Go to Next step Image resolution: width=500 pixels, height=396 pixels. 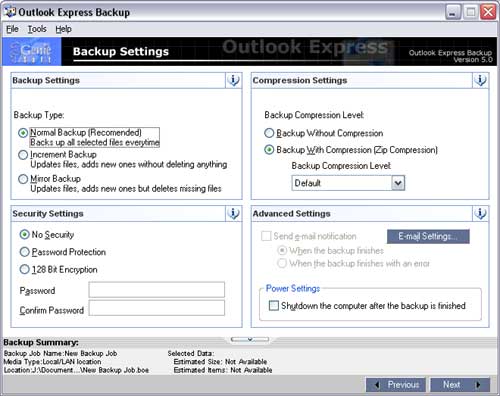(x=460, y=385)
